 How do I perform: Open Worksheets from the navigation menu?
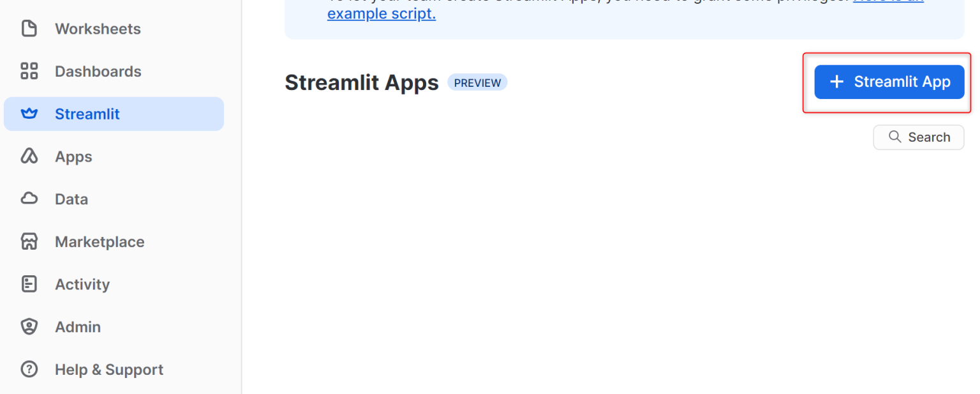(98, 28)
